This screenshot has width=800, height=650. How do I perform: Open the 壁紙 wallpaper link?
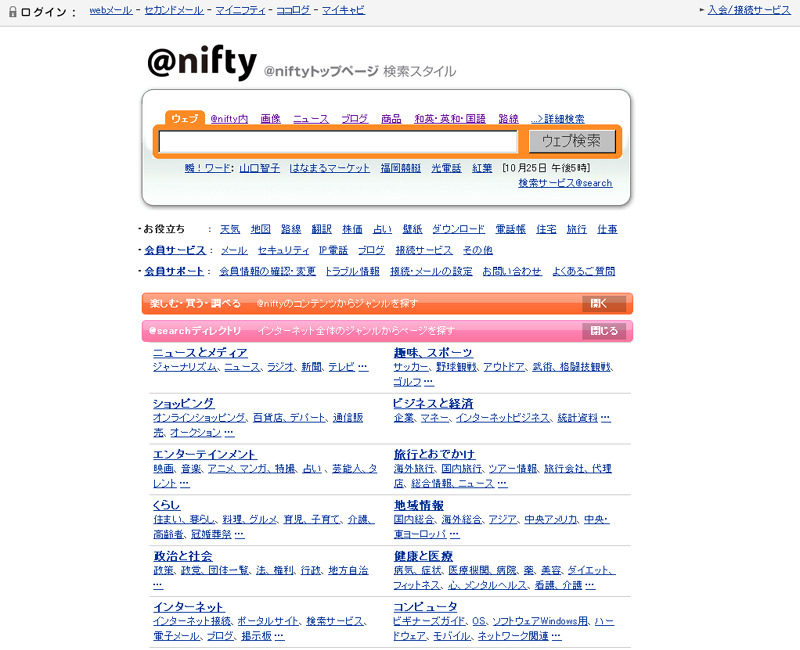[412, 229]
